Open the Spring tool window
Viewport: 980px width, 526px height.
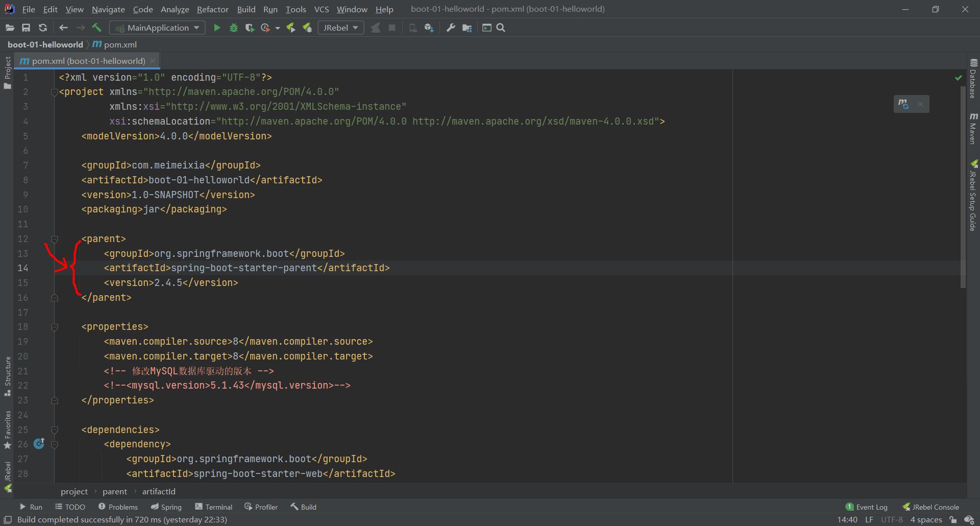pos(166,507)
